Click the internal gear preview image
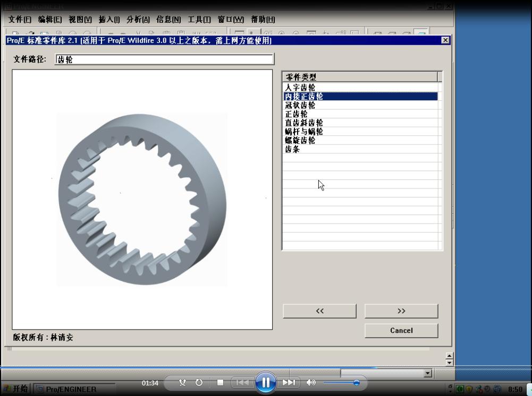The image size is (532, 396). pyautogui.click(x=142, y=200)
